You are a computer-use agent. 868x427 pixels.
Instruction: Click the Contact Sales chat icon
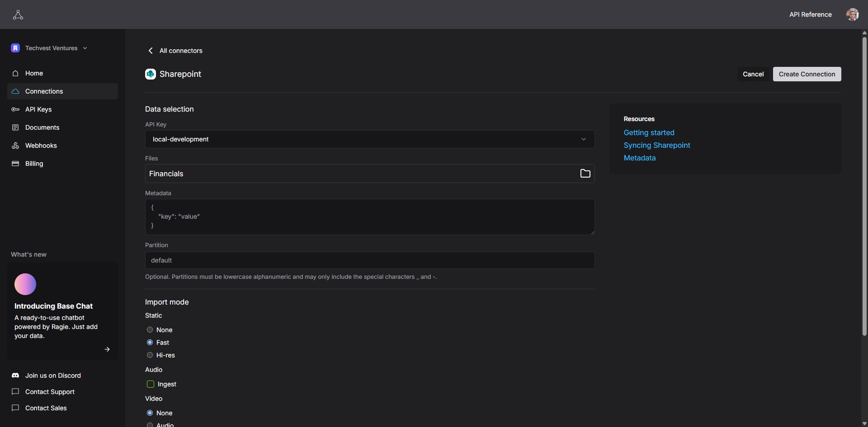pos(15,408)
